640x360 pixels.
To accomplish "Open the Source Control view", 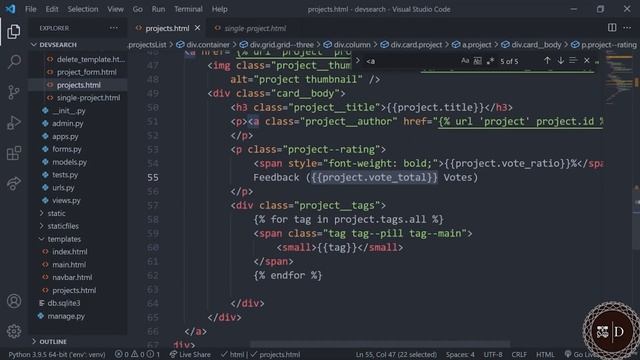I will (14, 92).
